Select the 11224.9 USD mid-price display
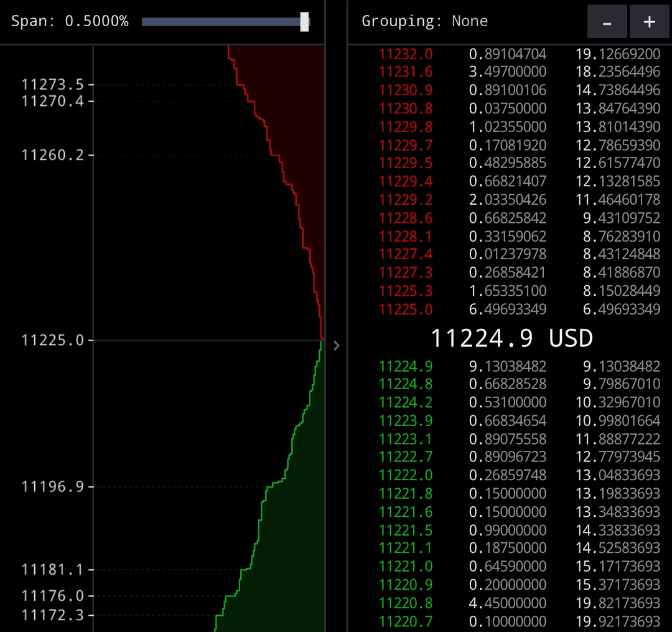 click(510, 338)
